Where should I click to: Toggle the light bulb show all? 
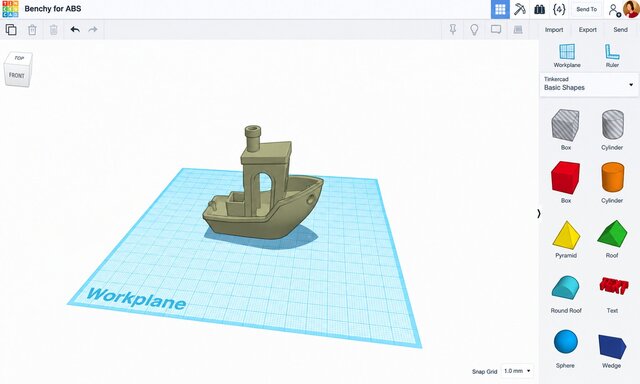(x=474, y=29)
